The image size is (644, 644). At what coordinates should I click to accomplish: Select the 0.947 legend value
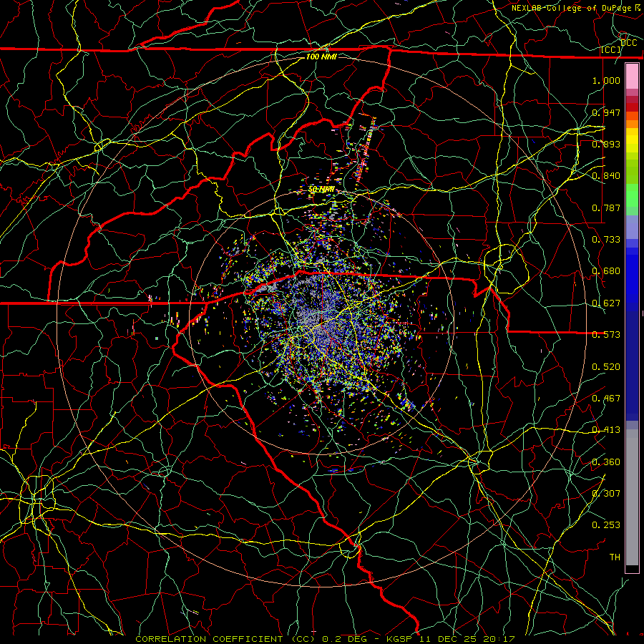(x=606, y=112)
